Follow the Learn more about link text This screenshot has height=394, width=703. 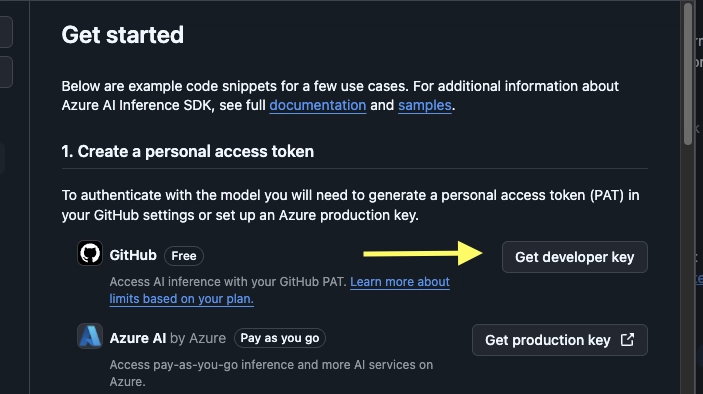[400, 282]
